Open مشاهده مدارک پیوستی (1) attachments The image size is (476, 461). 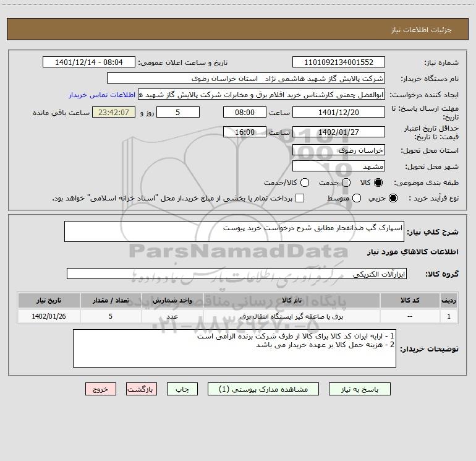pos(263,389)
